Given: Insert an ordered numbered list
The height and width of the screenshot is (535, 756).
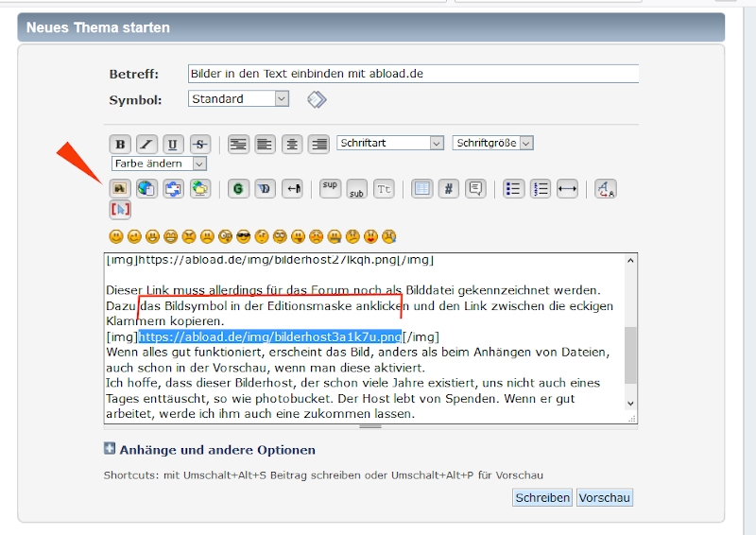Looking at the screenshot, I should (541, 188).
